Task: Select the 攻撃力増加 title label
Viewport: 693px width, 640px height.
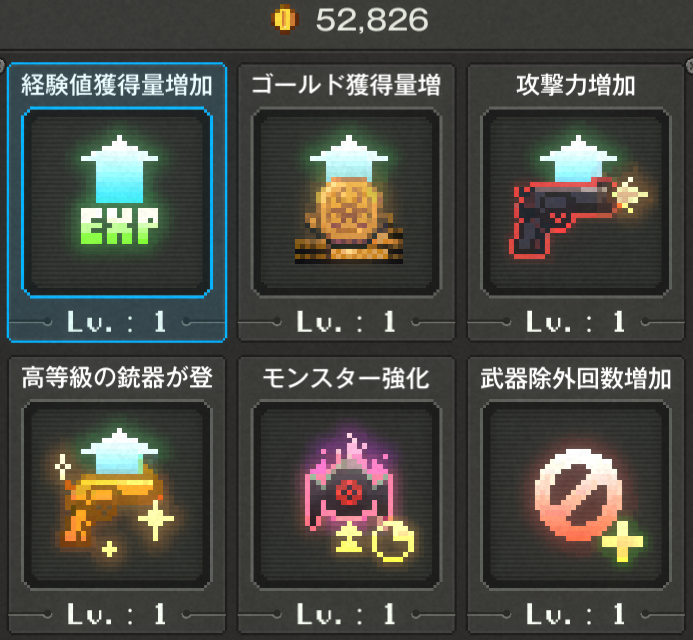Action: [x=576, y=85]
